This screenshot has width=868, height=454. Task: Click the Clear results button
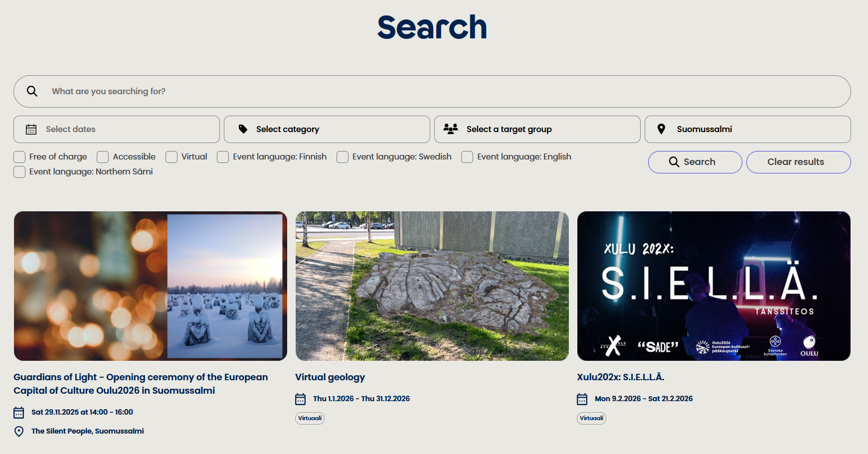pos(798,162)
